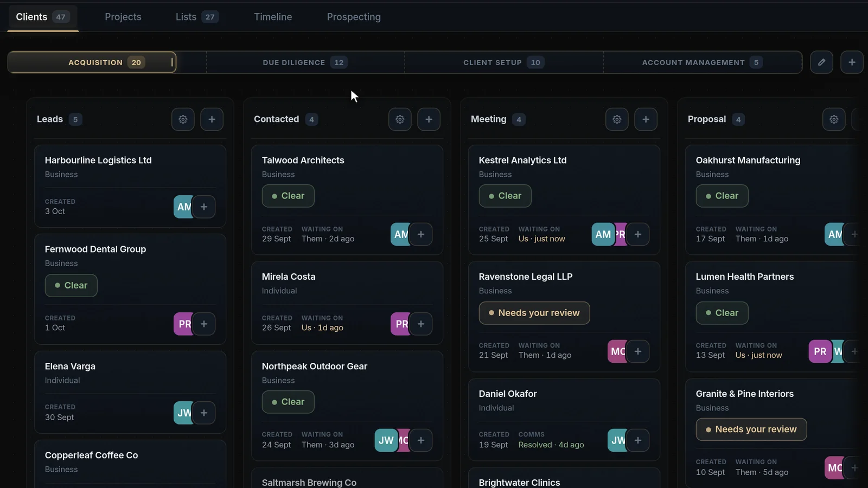The height and width of the screenshot is (488, 868).
Task: Switch to the Clients tab
Action: point(42,17)
